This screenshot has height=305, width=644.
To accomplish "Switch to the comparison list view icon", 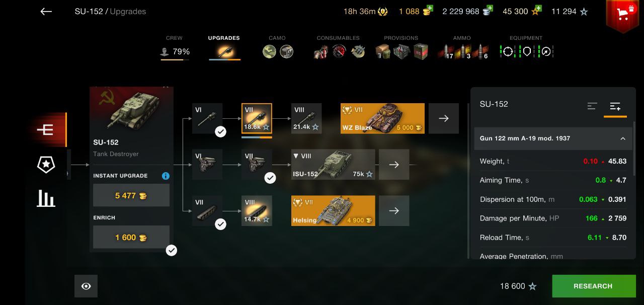I will click(615, 106).
